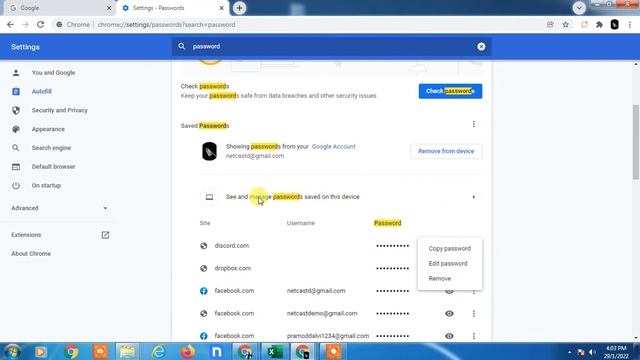Screen dimensions: 640x360
Task: Open the Google Account link
Action: coord(333,147)
